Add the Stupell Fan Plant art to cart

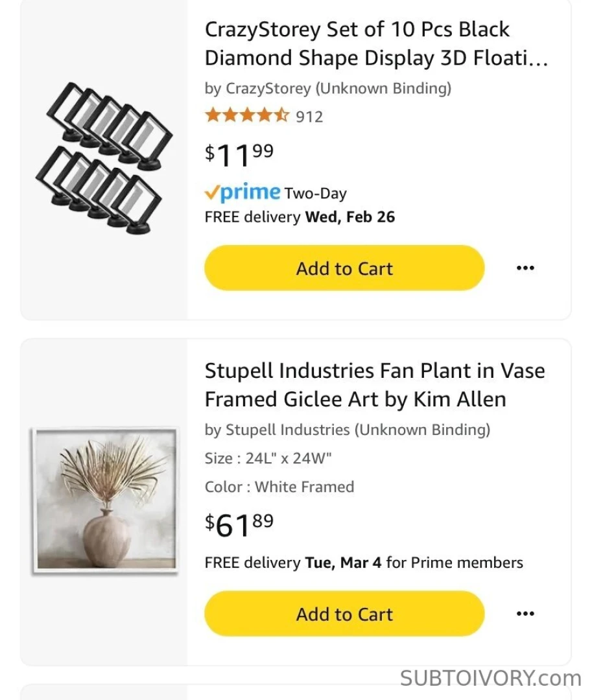click(344, 614)
